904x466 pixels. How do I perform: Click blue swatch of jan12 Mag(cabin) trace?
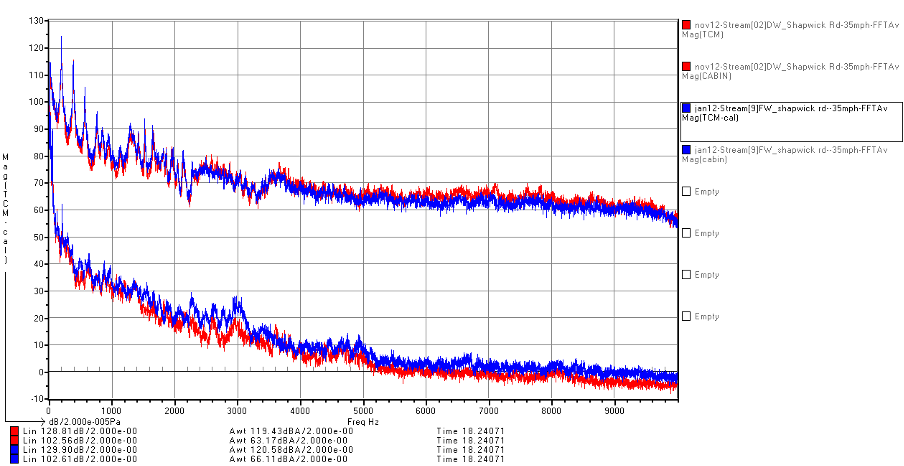tap(686, 149)
